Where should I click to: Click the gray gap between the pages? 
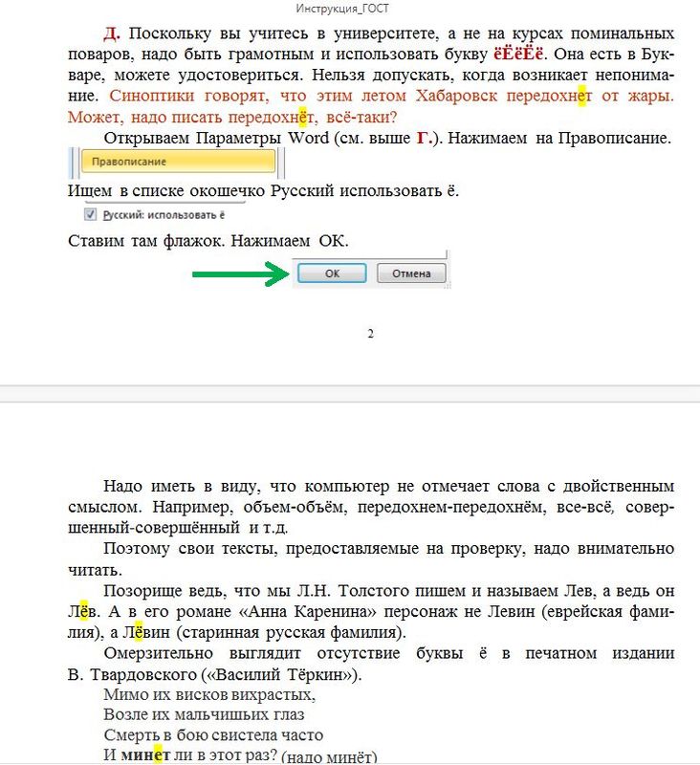click(350, 394)
